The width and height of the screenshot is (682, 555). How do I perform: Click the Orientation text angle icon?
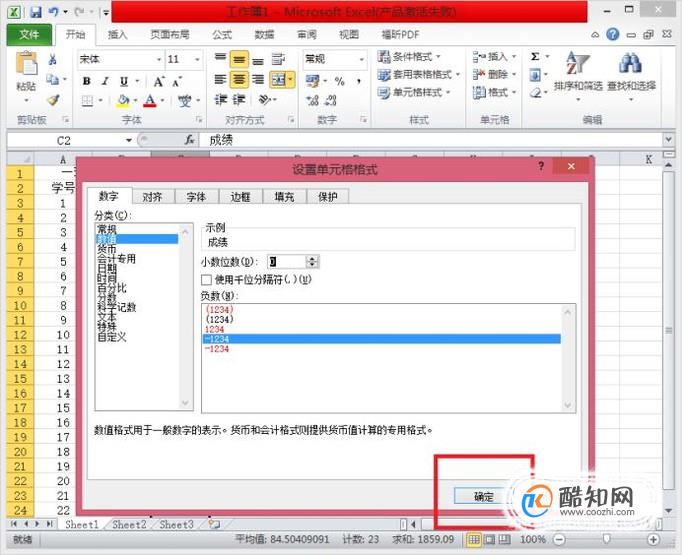[264, 100]
